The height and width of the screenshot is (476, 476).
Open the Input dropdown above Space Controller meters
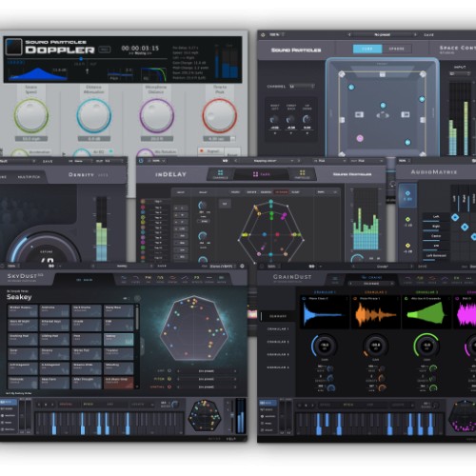(460, 74)
